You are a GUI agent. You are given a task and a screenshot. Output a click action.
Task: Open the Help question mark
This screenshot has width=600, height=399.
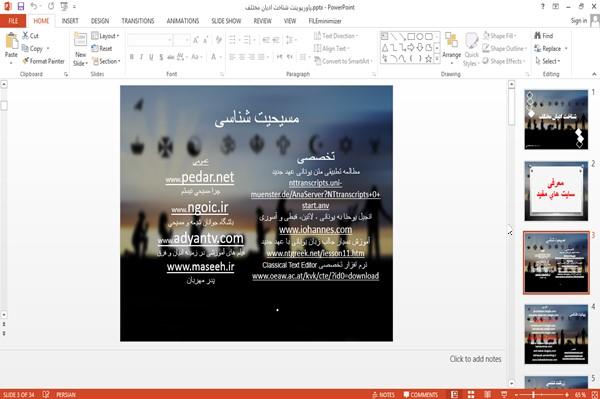tap(542, 7)
